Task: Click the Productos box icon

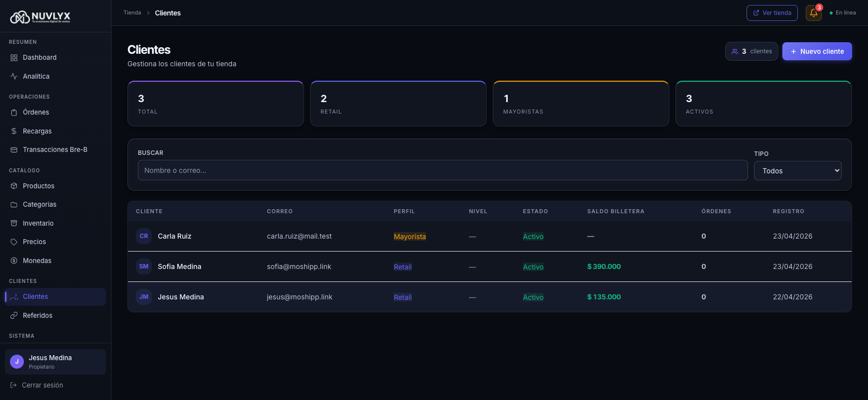Action: point(14,186)
